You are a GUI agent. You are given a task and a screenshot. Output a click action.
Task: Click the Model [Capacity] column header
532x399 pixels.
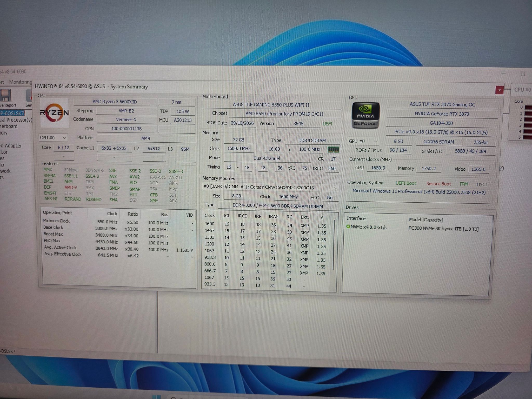[x=426, y=220]
